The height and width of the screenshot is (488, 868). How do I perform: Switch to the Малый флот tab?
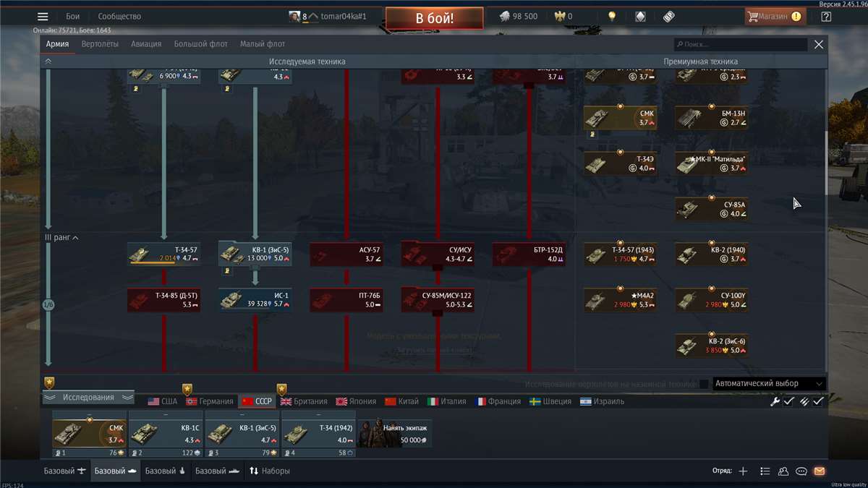click(x=263, y=44)
